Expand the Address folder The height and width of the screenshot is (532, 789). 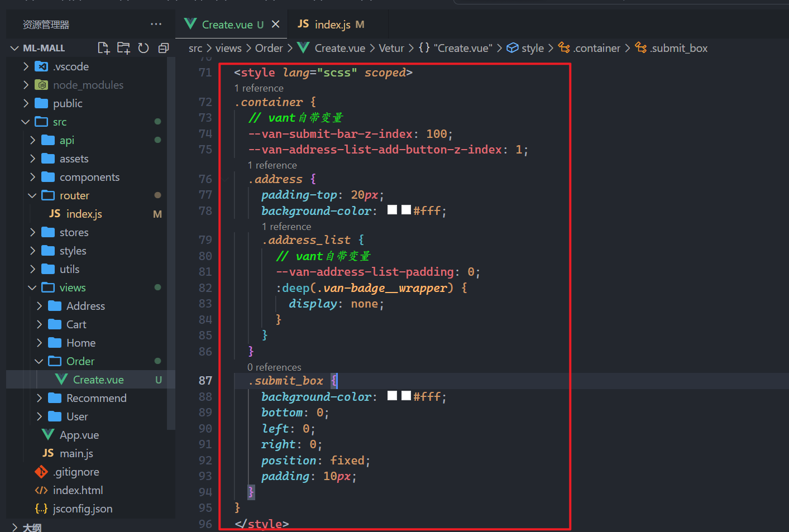click(x=40, y=306)
